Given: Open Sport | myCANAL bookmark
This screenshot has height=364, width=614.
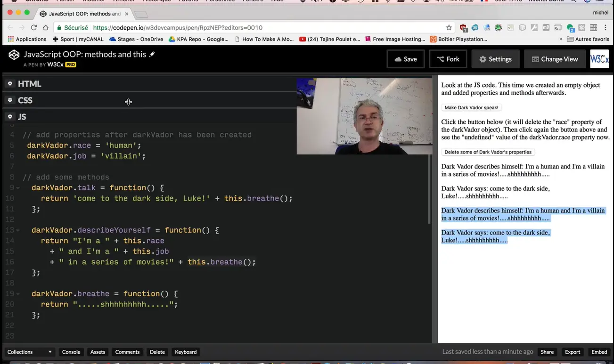Looking at the screenshot, I should 78,39.
